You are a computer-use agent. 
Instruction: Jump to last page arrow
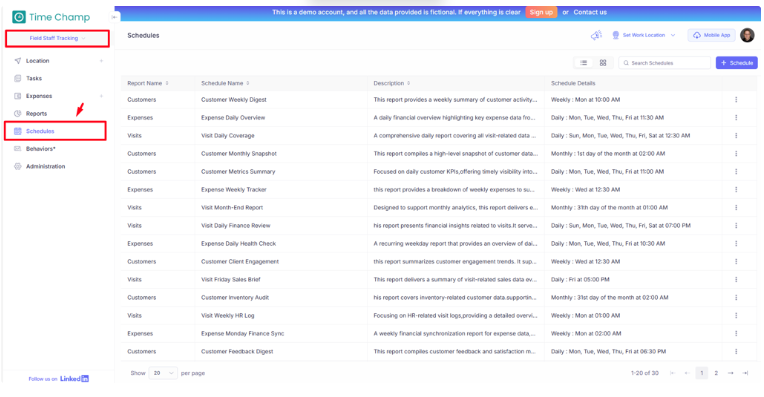[x=745, y=373]
